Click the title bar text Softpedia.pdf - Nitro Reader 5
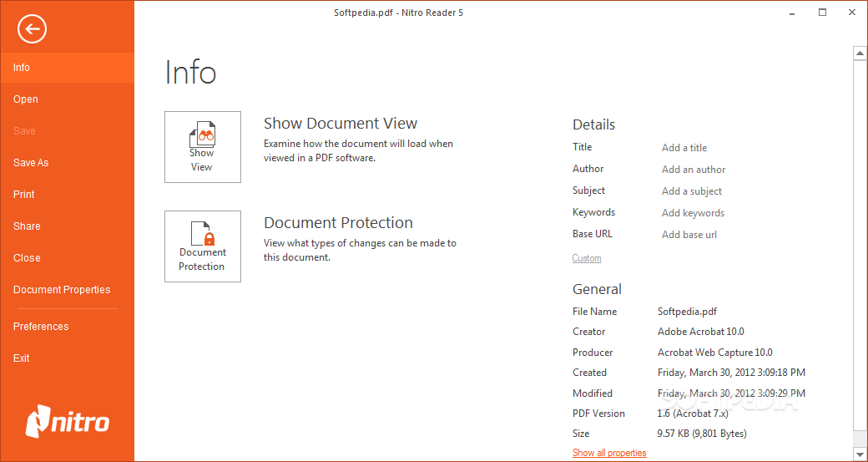The image size is (868, 462). tap(398, 13)
